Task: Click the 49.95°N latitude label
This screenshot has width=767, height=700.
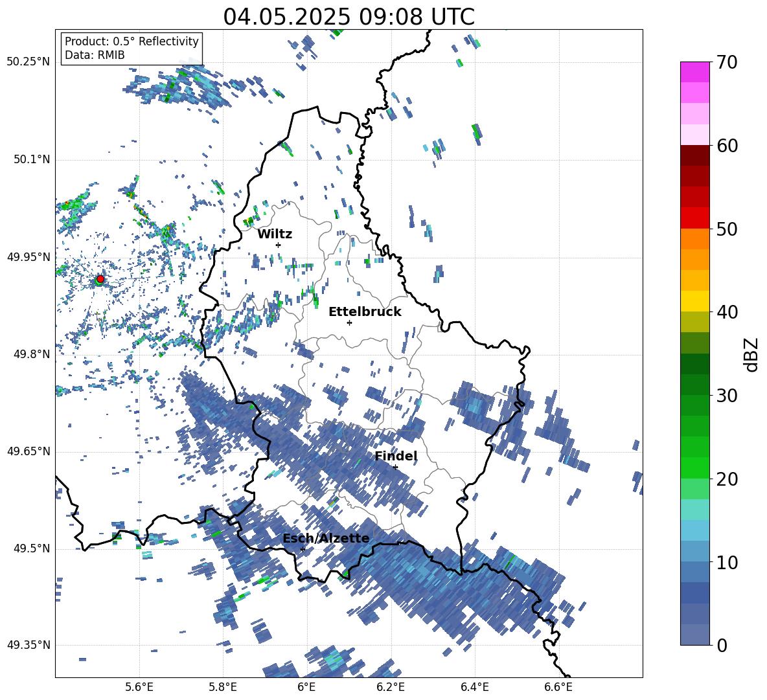Action: 29,257
